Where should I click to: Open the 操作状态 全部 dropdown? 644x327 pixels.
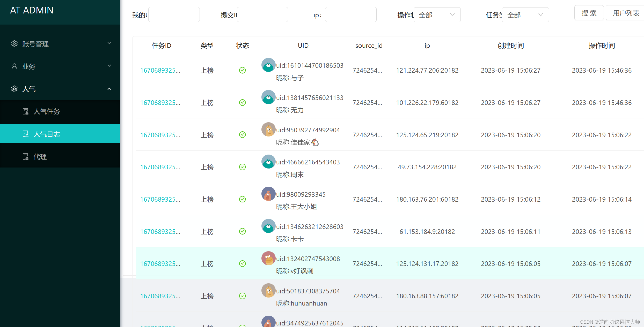[437, 15]
